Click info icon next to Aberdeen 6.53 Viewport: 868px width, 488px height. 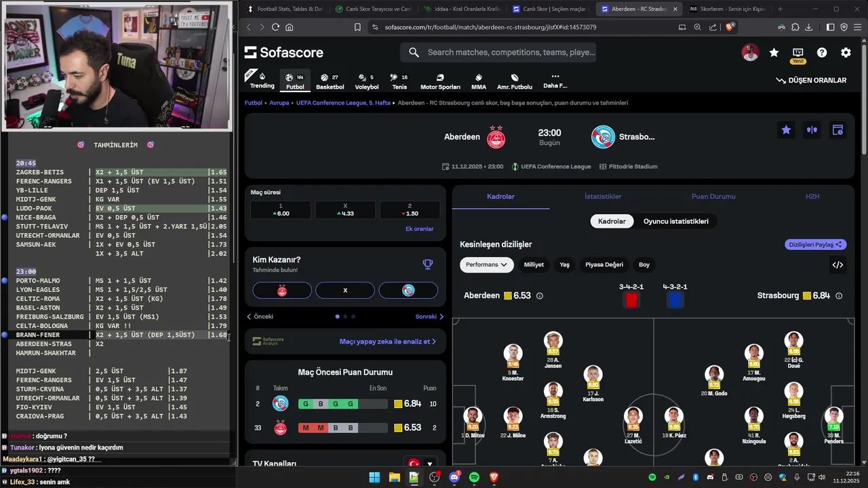click(540, 296)
